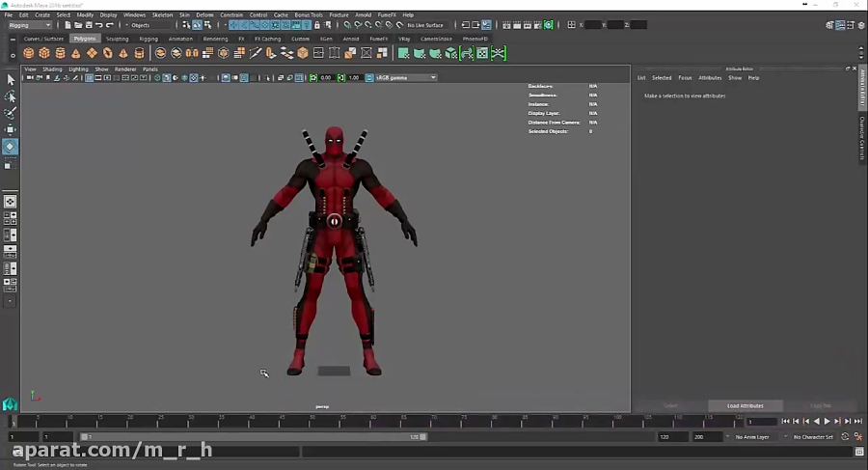This screenshot has height=470, width=868.
Task: Create a polygon plane from the shelf
Action: point(92,53)
